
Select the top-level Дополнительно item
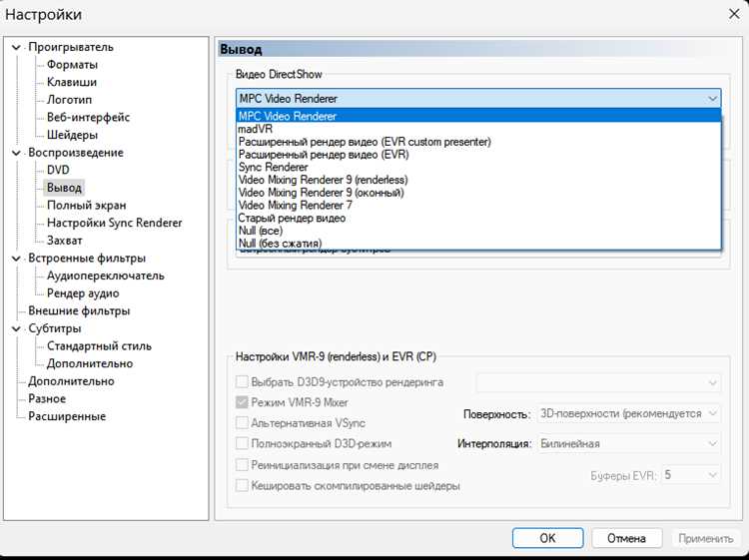pyautogui.click(x=71, y=381)
